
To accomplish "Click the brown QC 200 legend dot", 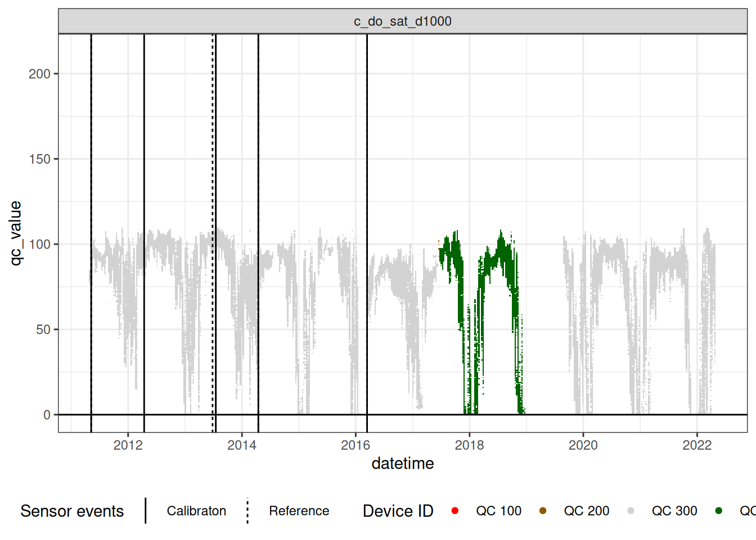I will tap(543, 511).
